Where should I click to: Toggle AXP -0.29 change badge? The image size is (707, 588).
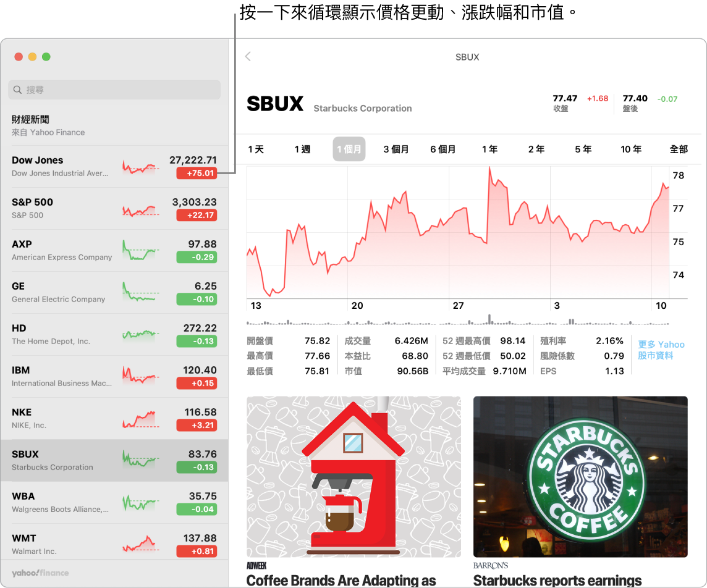coord(197,257)
